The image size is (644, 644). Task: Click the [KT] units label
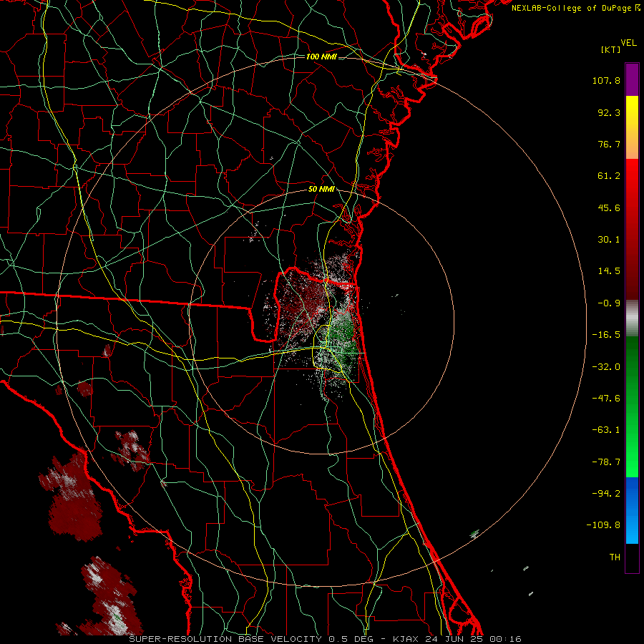(611, 49)
